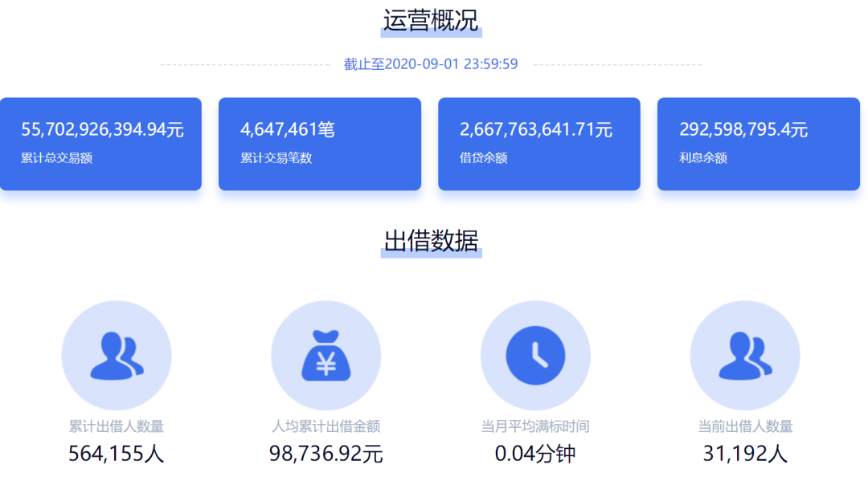Click the 当前出借人数量 label
The image size is (868, 481).
pos(745,426)
